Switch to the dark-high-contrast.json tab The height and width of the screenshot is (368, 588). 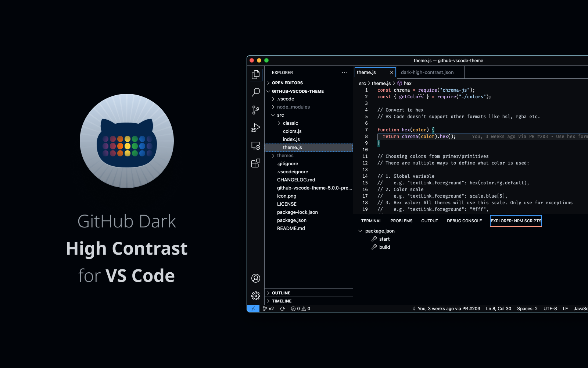427,72
